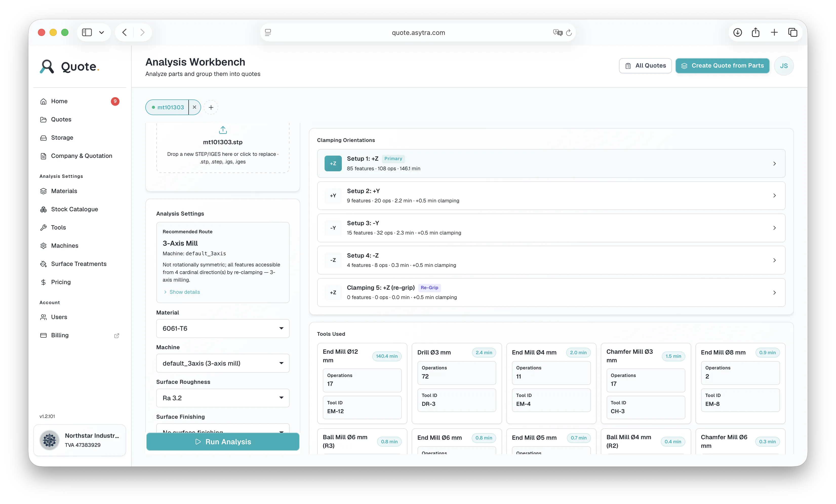Click the DR-3 tool ID value

pos(429,404)
